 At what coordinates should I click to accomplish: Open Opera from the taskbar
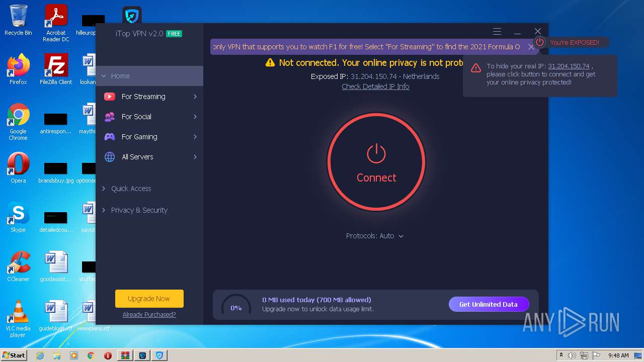click(x=108, y=355)
